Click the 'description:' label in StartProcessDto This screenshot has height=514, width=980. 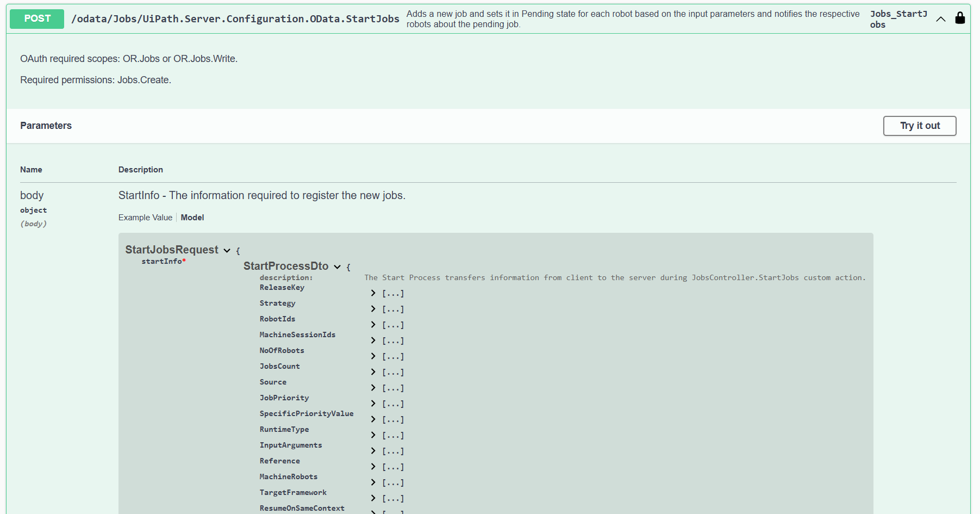[286, 278]
